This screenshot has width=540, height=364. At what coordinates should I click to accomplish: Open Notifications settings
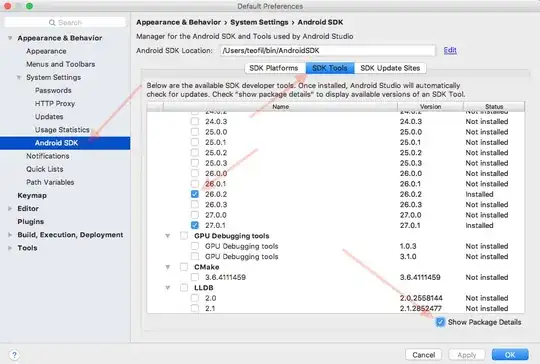(48, 156)
